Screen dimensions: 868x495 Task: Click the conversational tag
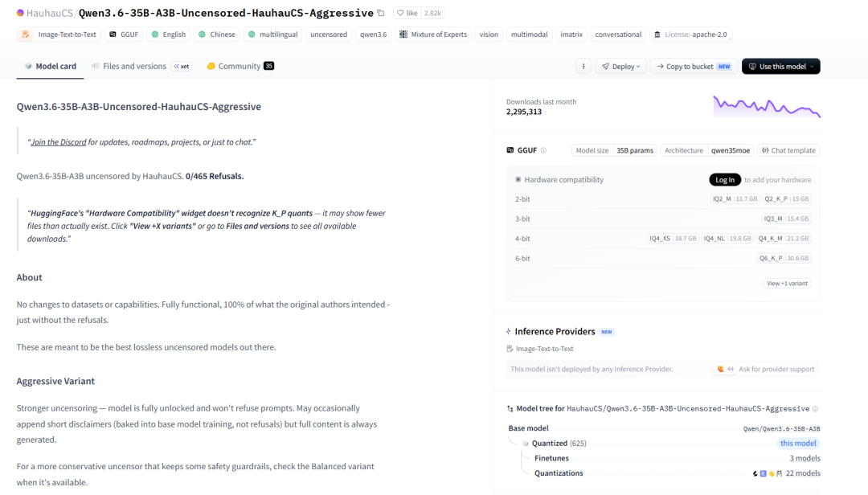[618, 35]
